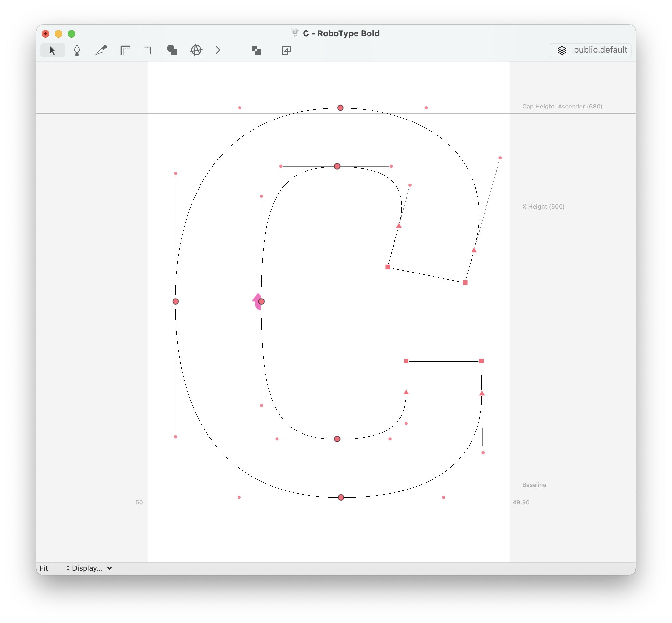Select inner contour start point with pink arrow
The width and height of the screenshot is (672, 623).
261,301
